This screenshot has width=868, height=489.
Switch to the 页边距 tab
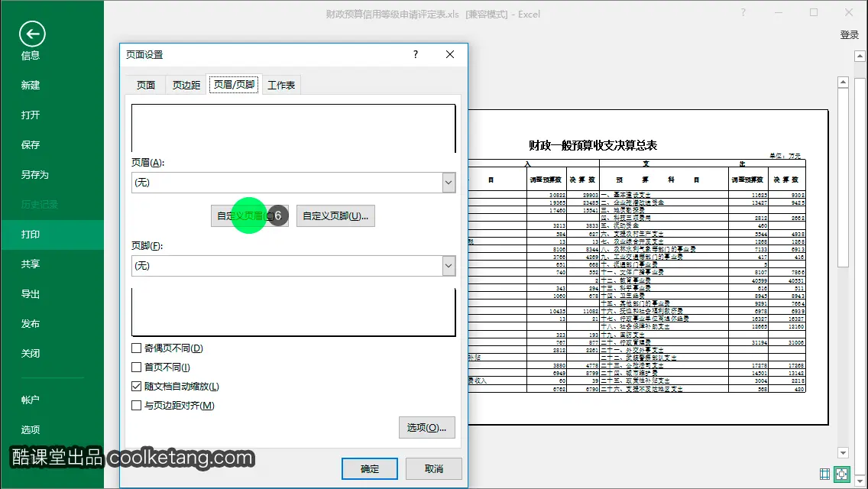pyautogui.click(x=186, y=85)
